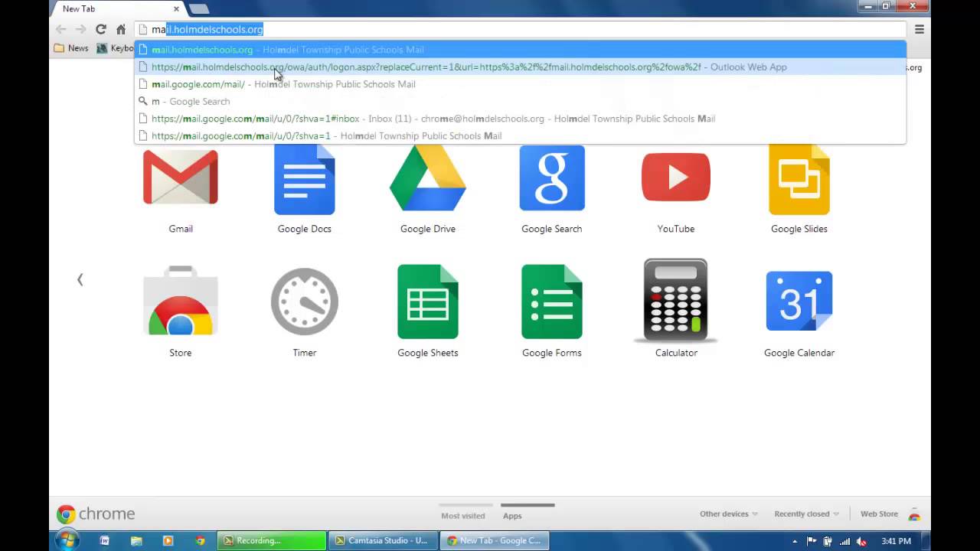The width and height of the screenshot is (980, 551).
Task: Switch to the Recording taskbar window
Action: pyautogui.click(x=272, y=540)
